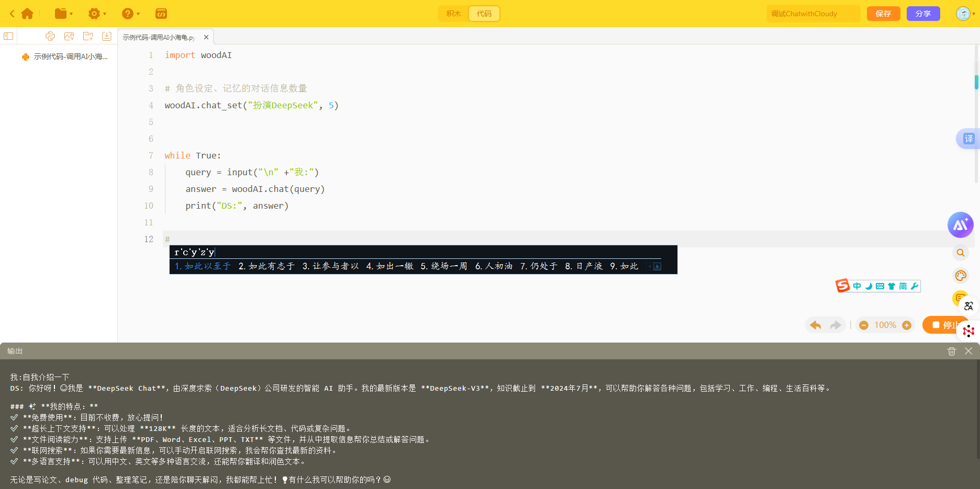
Task: Edit the project name 调试ChatwithCloudy field
Action: pyautogui.click(x=813, y=14)
